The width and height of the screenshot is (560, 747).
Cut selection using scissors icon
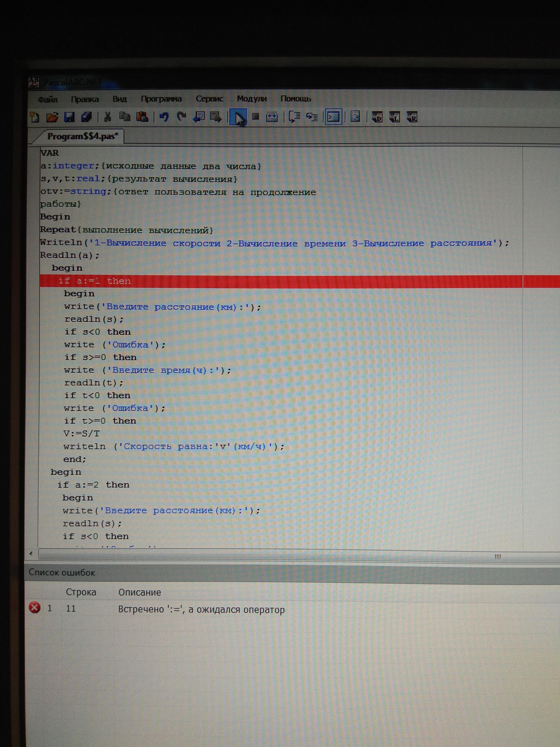(108, 117)
